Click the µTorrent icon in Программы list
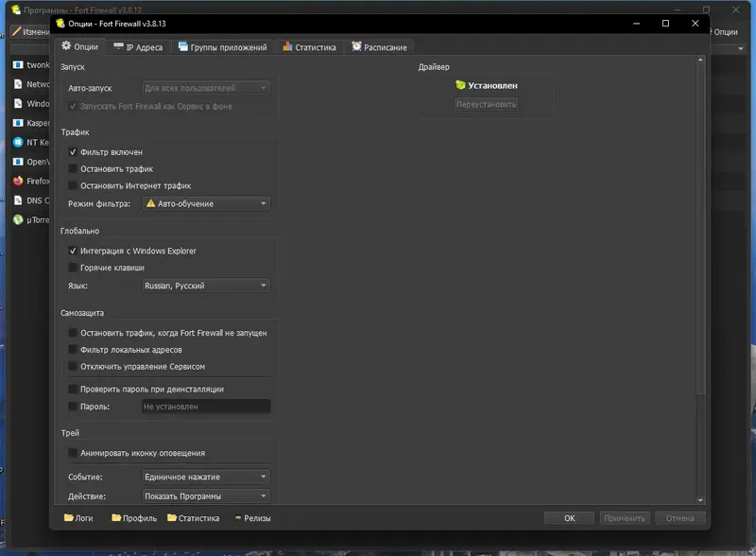This screenshot has height=556, width=756. tap(18, 219)
